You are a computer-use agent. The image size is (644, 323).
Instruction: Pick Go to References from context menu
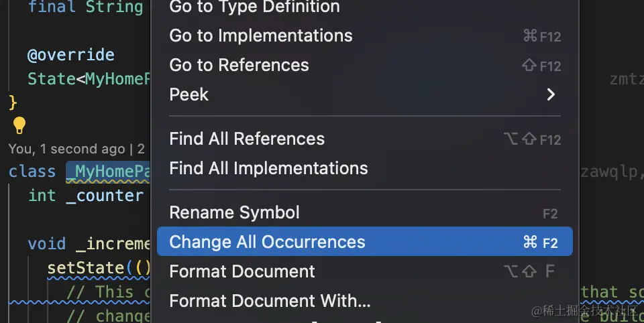tap(239, 65)
